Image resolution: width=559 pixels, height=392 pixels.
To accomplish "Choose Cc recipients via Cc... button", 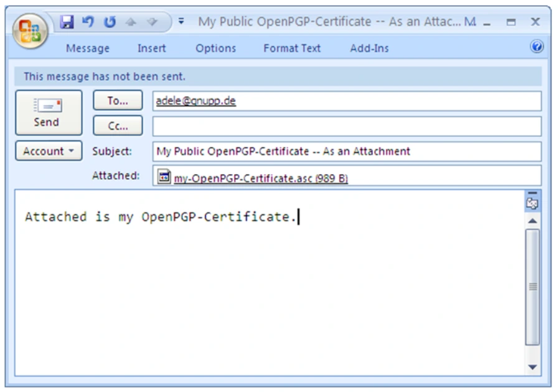I will [118, 126].
